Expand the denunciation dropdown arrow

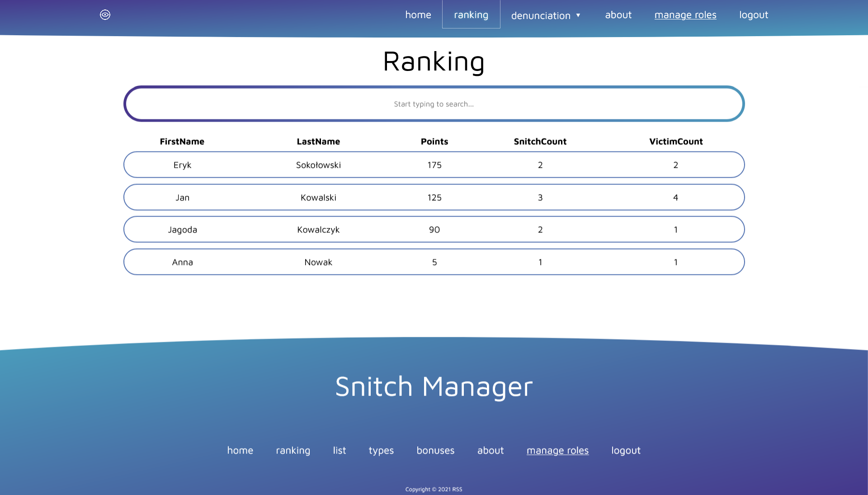pyautogui.click(x=578, y=15)
